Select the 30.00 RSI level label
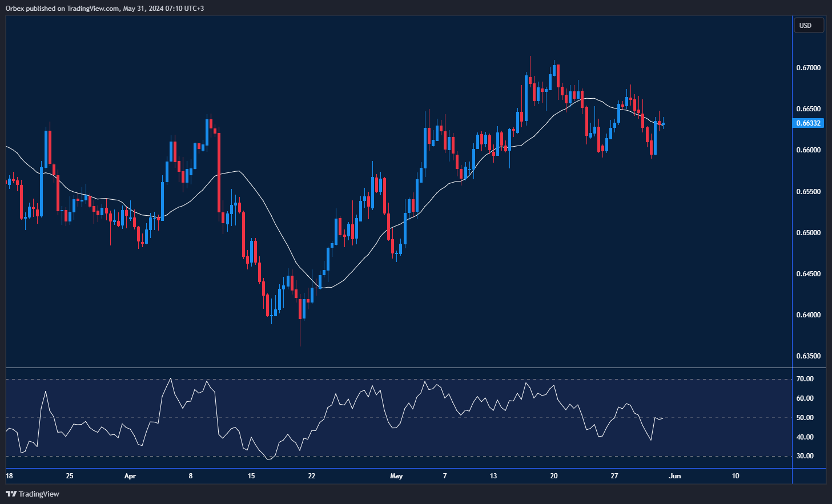 805,456
